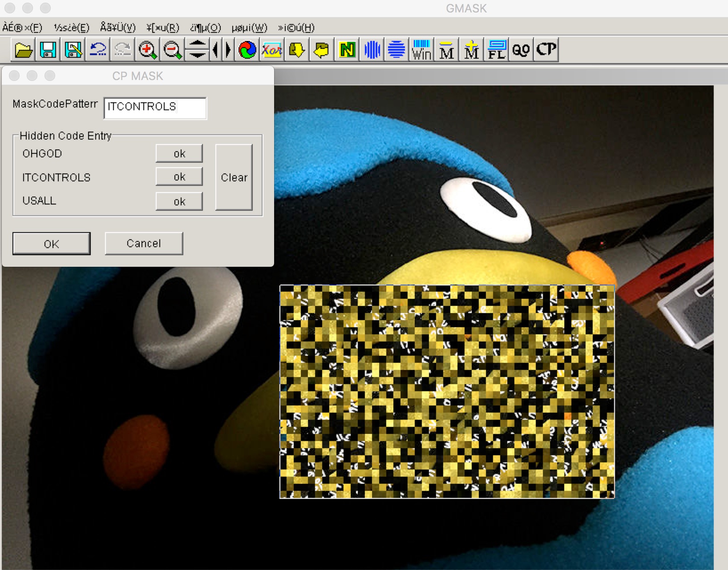Click the horizontal flip arrows icon
The height and width of the screenshot is (570, 728).
(x=222, y=49)
